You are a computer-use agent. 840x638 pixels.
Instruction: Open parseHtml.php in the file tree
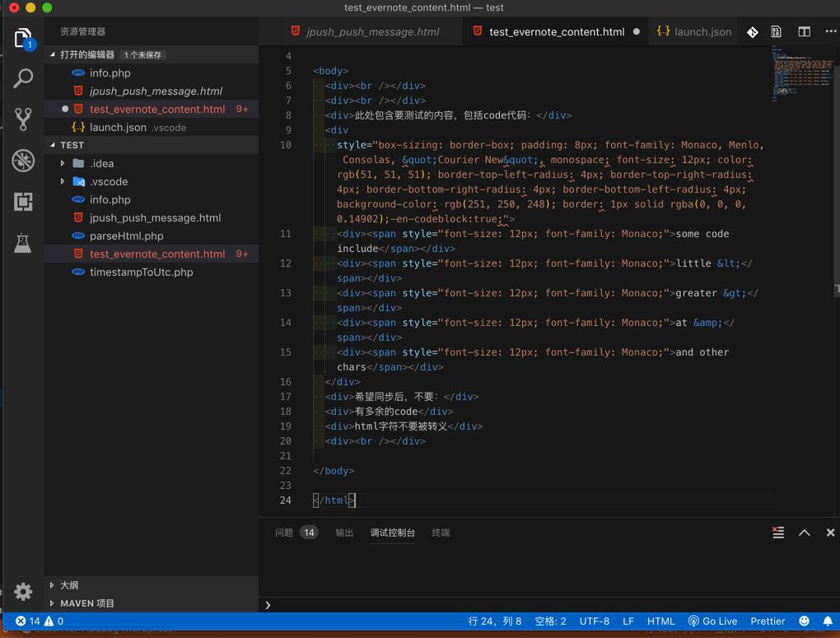coord(126,235)
